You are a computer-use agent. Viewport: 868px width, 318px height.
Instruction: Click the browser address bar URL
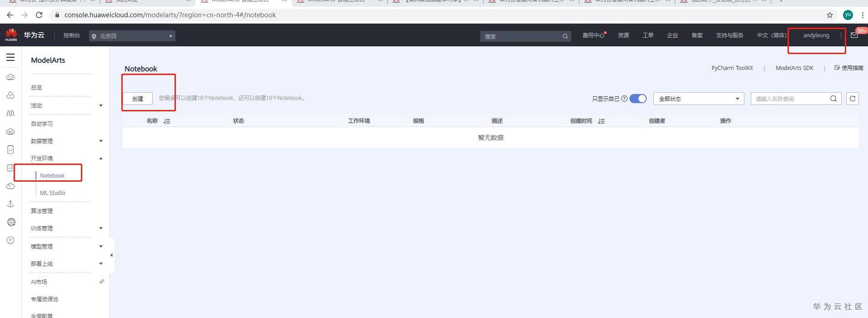(x=170, y=15)
